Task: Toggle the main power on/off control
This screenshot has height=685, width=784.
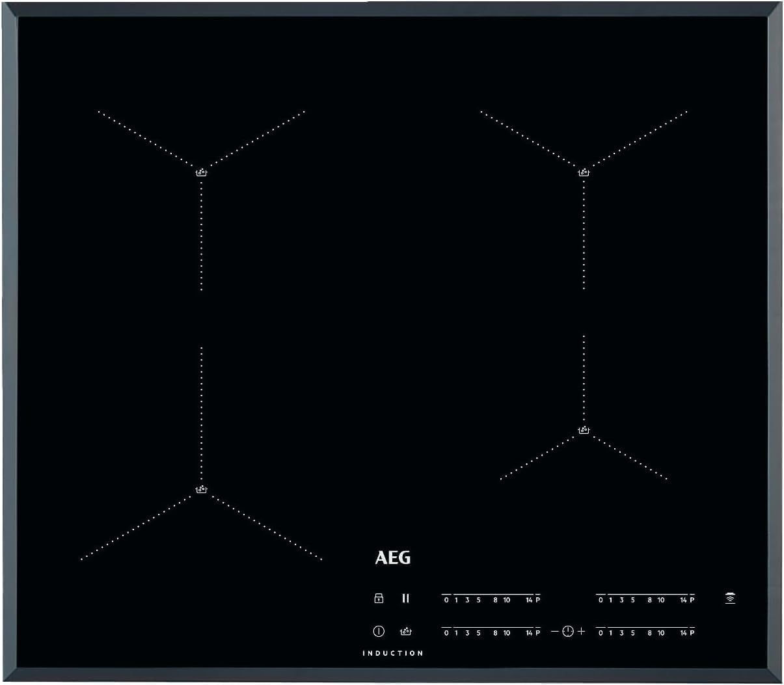Action: coord(378,631)
